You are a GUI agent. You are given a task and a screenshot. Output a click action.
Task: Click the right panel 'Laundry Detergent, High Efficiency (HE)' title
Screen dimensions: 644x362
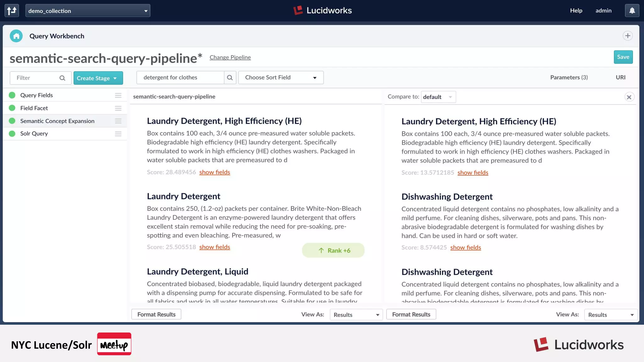479,121
